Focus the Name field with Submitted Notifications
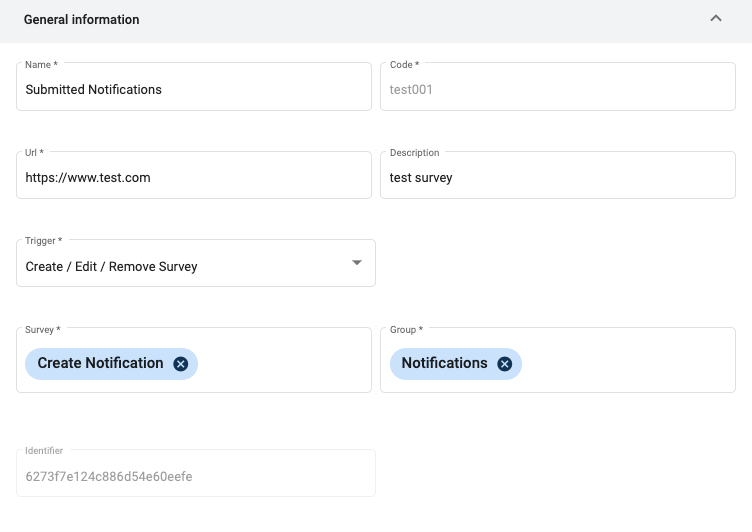752x532 pixels. (194, 87)
